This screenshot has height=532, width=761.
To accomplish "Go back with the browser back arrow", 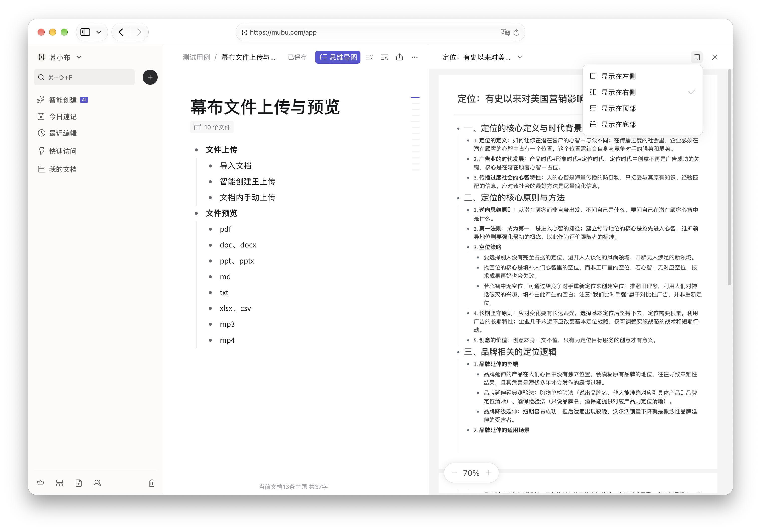I will pyautogui.click(x=121, y=32).
